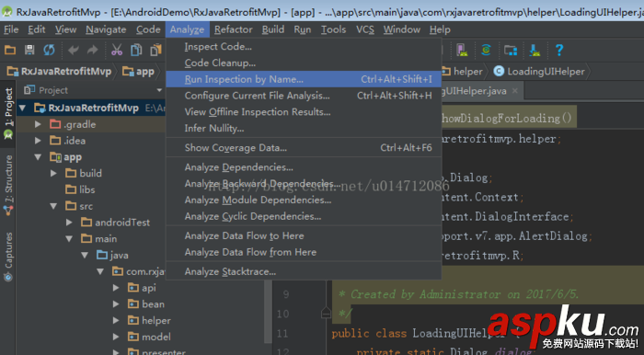
Task: Choose Analyze Data Flow from Here
Action: pyautogui.click(x=304, y=252)
